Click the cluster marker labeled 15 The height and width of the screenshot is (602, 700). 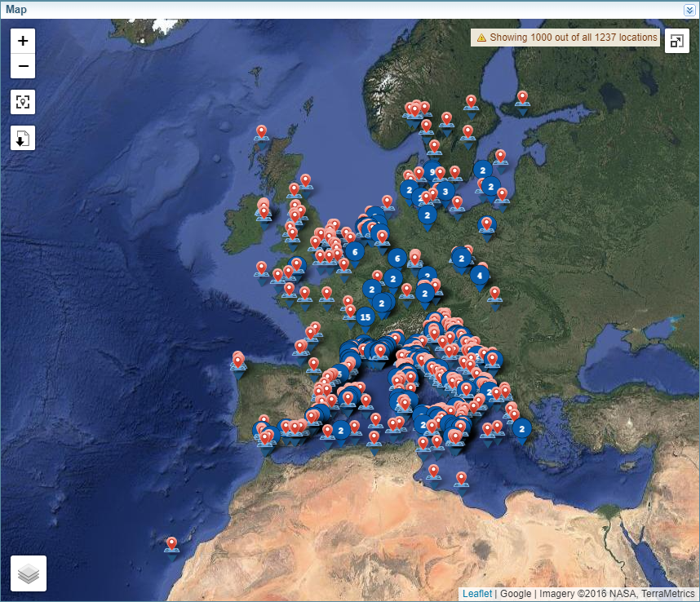coord(365,316)
